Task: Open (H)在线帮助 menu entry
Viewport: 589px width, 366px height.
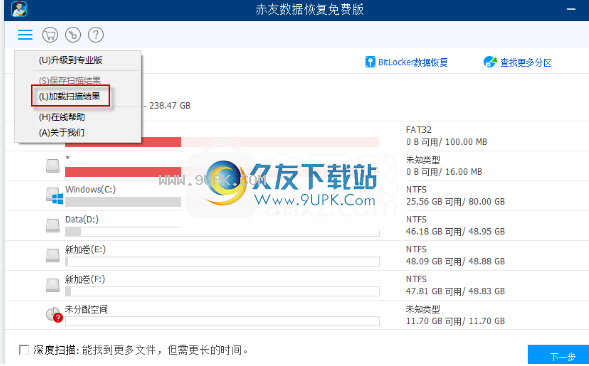Action: point(62,117)
